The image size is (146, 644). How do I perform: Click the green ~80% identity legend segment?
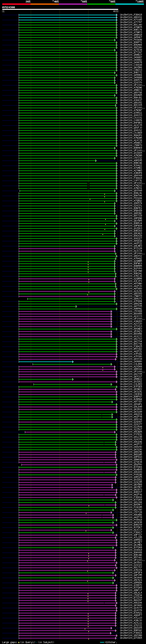101,4
